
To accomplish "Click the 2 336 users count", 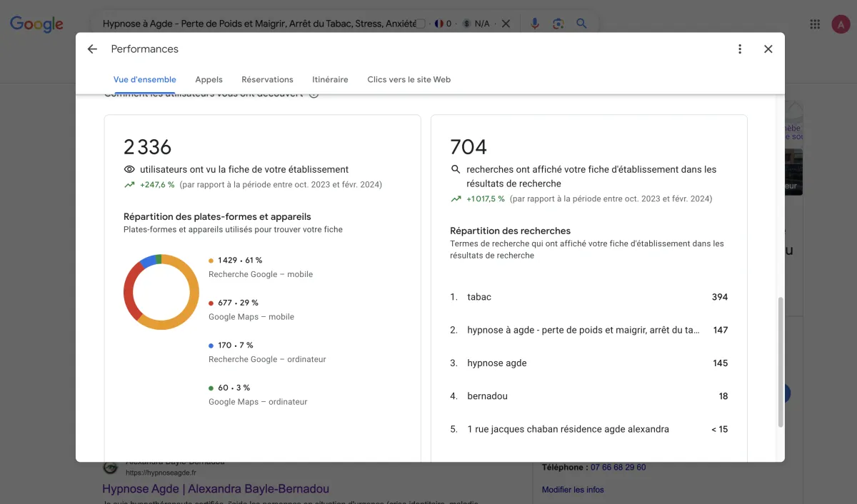I will pos(148,147).
